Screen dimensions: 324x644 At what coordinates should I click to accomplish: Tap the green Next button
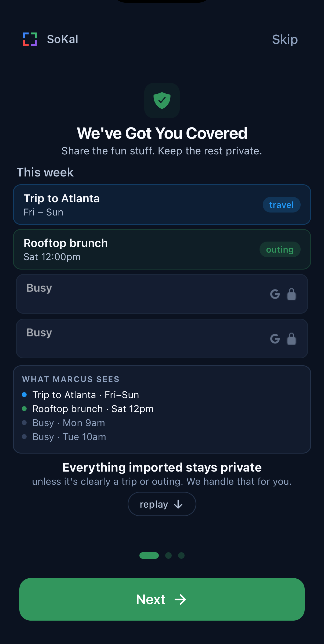(x=162, y=599)
